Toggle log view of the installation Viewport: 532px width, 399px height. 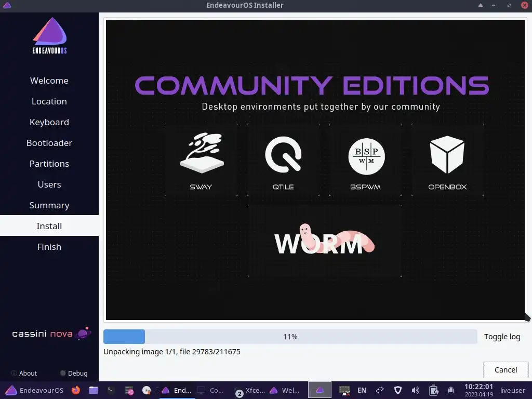click(502, 337)
